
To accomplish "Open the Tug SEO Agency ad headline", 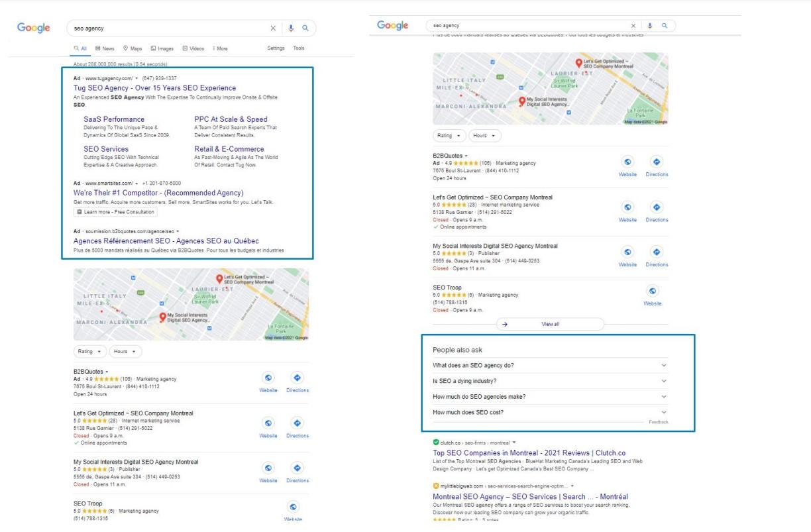I will pos(154,88).
